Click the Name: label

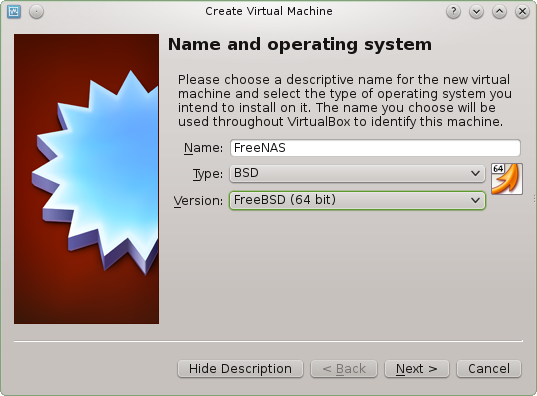203,148
